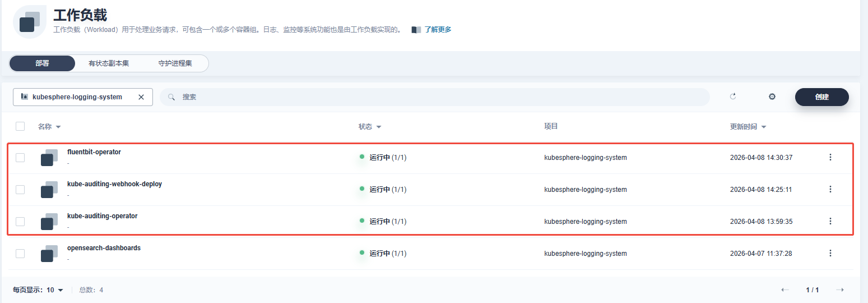Viewport: 868px width, 303px height.
Task: Click the project cell in fluentbit-operator row
Action: [586, 158]
